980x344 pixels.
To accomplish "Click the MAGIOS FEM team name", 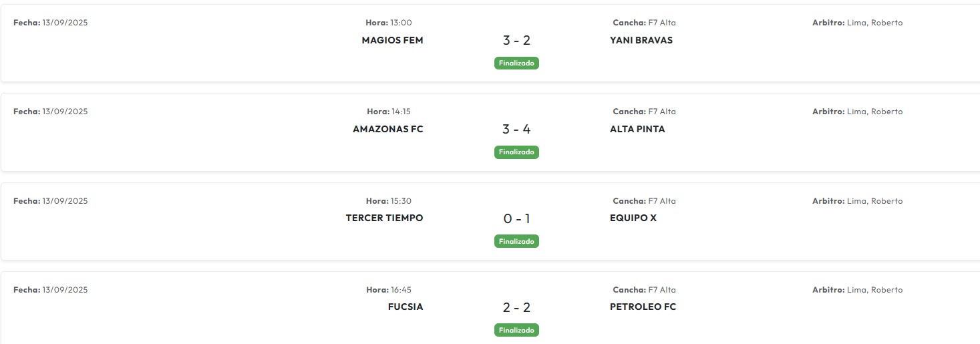I will pyautogui.click(x=392, y=40).
